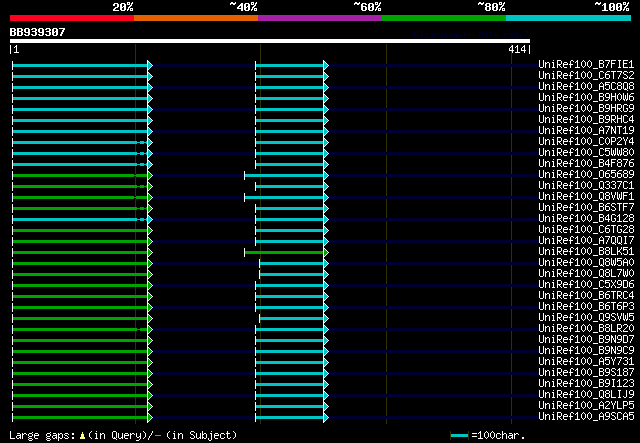This screenshot has width=640, height=443.
Task: Select hit label UniRef100_B9S187
Action: (x=587, y=373)
